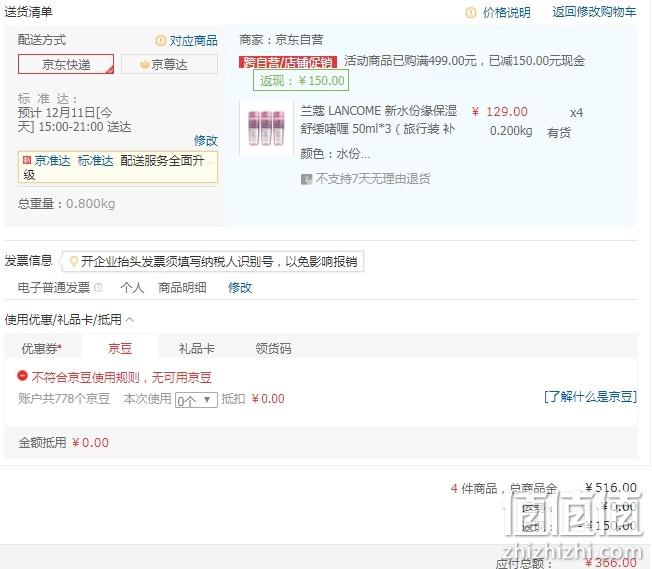Switch to the 优惠券 tab
652x569 pixels.
coord(42,349)
